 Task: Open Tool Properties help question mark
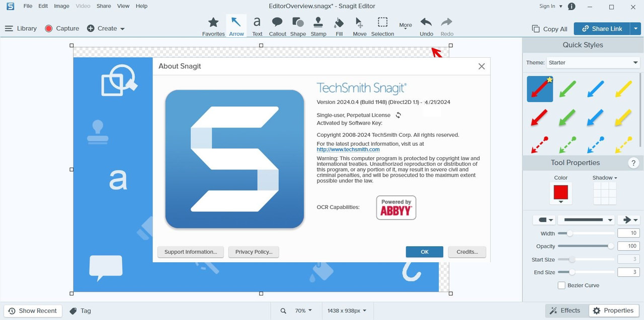point(634,163)
